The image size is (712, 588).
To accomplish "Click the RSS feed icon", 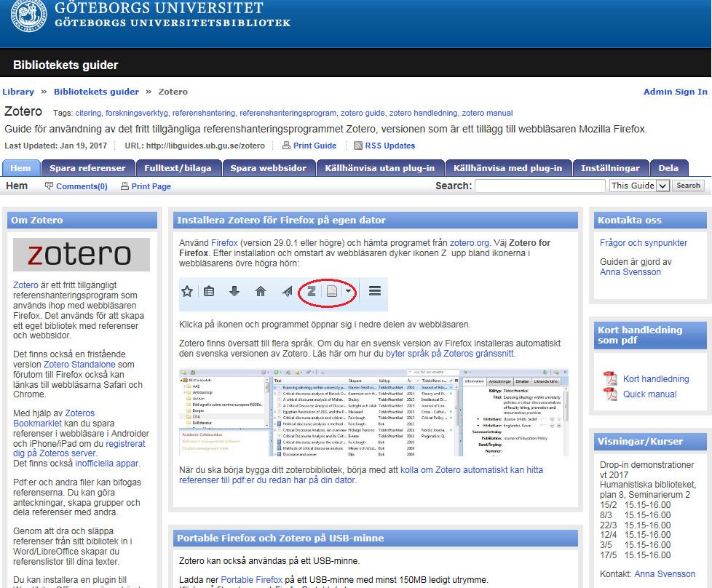I will (x=357, y=146).
